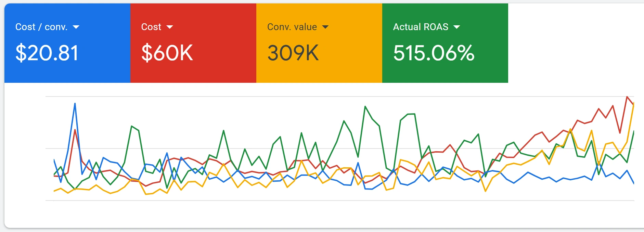Viewport: 644px width, 232px height.
Task: Click the $20.81 value
Action: pyautogui.click(x=47, y=53)
